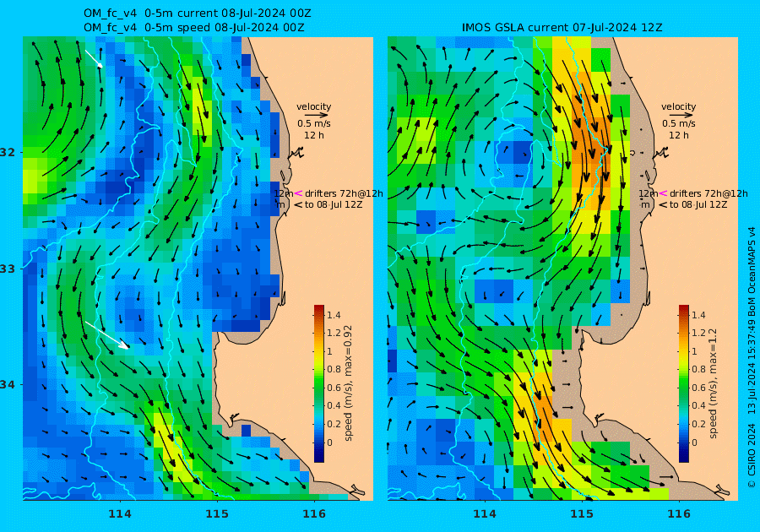The height and width of the screenshot is (532, 760).
Task: Click the 0.8 tick on OM_fc_v4 colorbar
Action: tap(334, 369)
